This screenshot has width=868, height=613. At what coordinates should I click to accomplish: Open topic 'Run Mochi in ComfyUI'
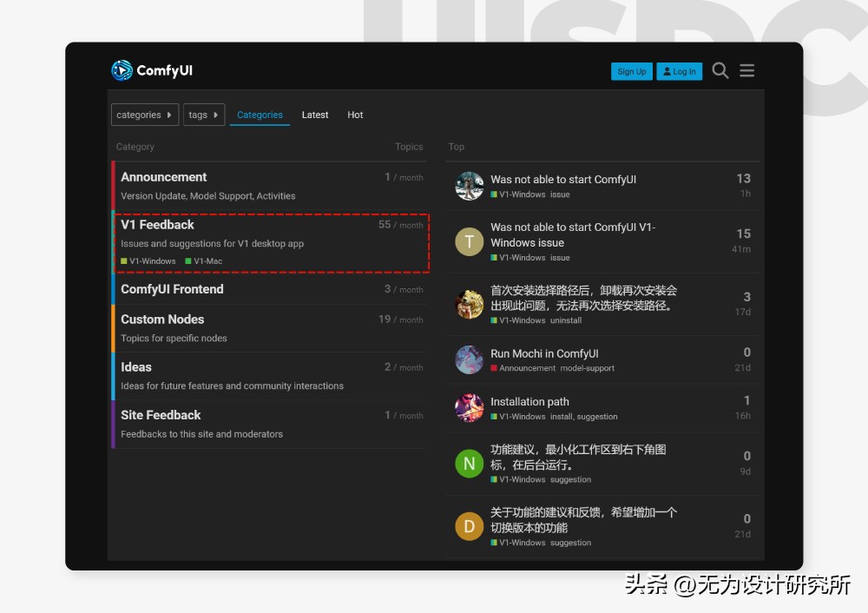544,354
